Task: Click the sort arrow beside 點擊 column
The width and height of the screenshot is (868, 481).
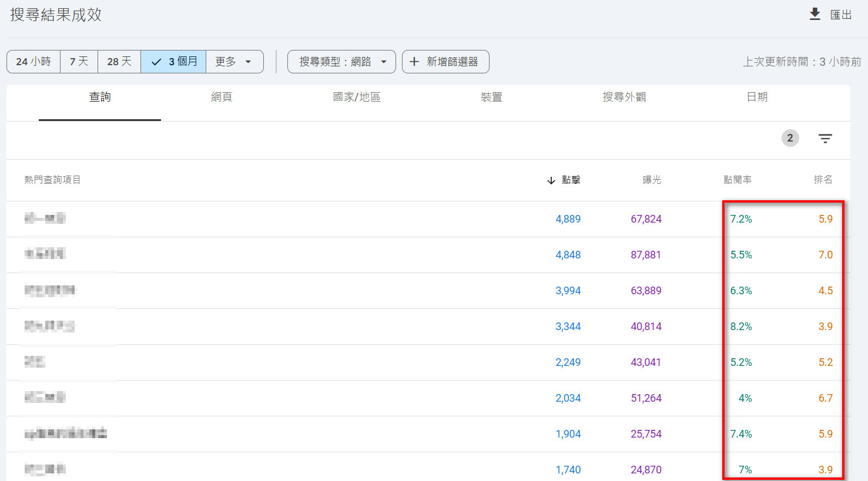Action: click(x=551, y=180)
